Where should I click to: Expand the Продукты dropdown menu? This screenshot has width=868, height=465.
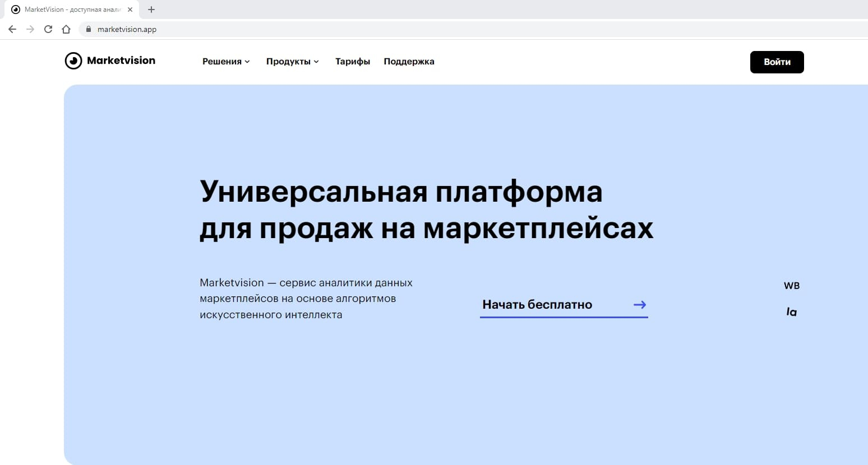(x=293, y=62)
